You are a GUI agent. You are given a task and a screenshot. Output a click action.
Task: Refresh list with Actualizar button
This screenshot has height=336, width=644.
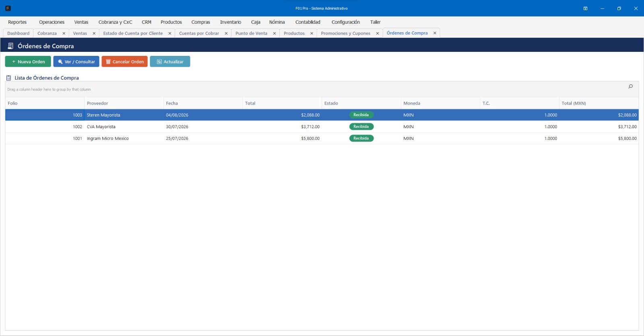pyautogui.click(x=170, y=61)
